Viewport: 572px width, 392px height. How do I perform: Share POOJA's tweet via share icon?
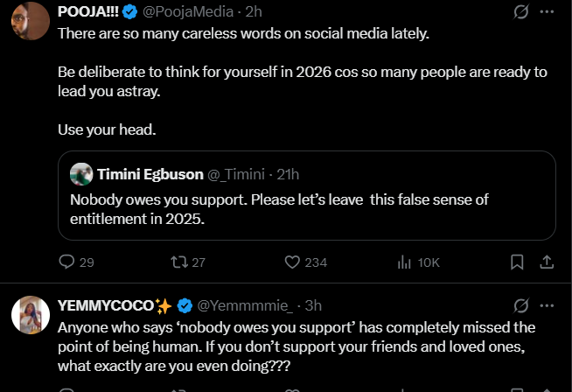547,262
